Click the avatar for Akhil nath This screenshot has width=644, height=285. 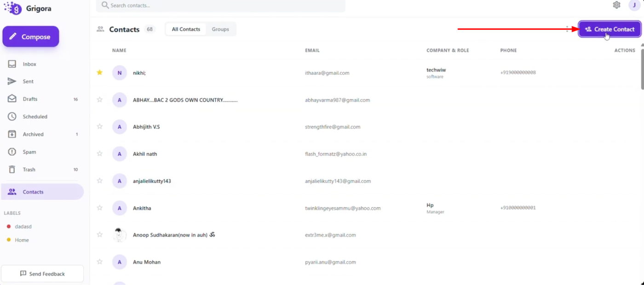(120, 154)
